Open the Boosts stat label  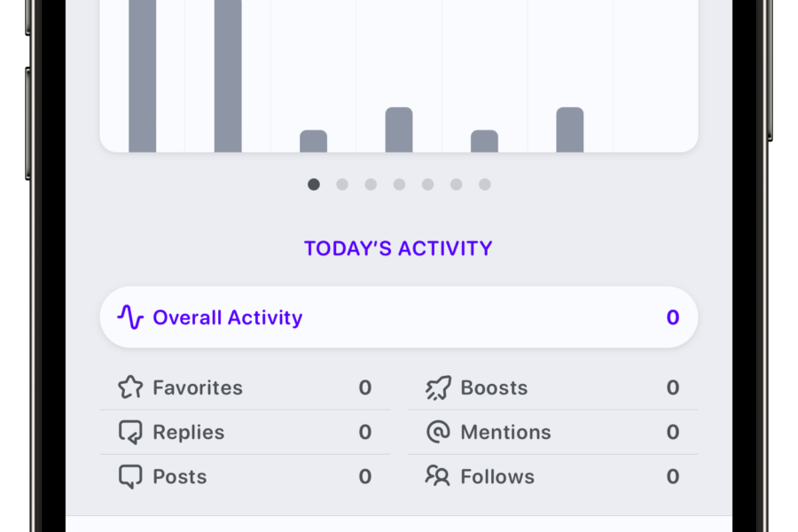[x=494, y=388]
